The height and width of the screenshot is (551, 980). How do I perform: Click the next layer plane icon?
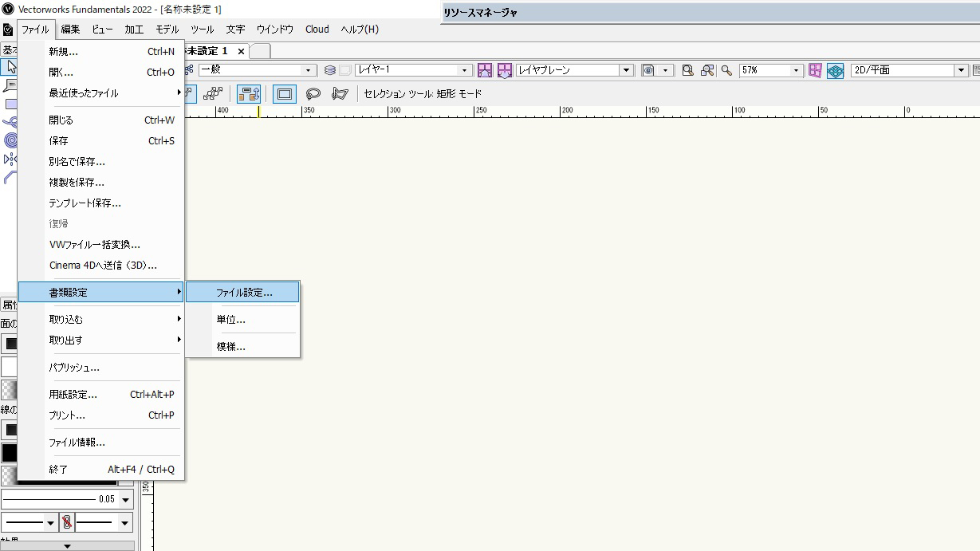(x=505, y=70)
